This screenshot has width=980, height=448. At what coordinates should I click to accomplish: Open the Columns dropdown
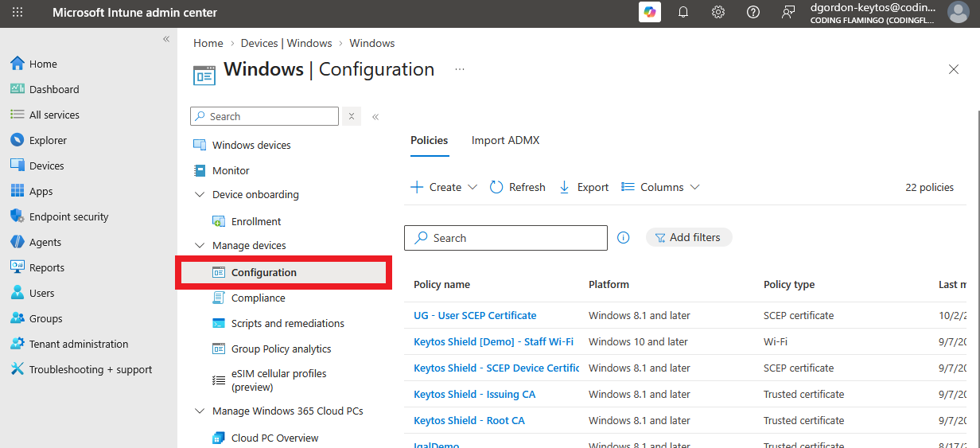660,187
